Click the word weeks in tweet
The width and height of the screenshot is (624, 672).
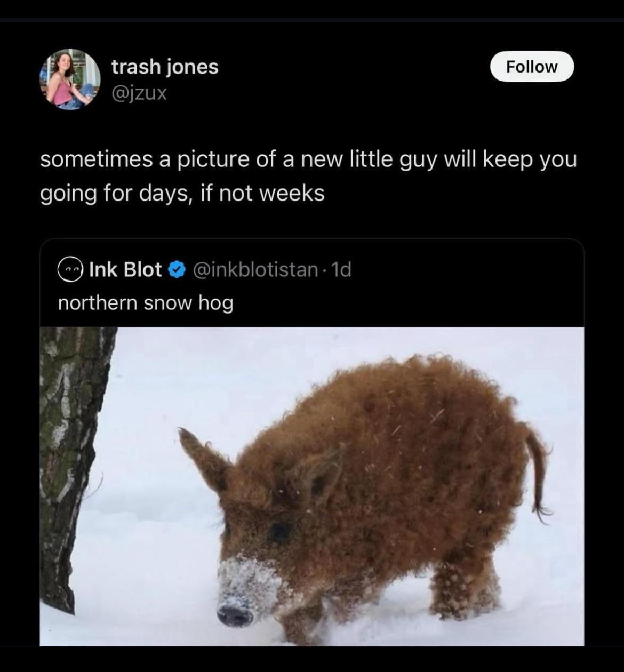pos(292,193)
